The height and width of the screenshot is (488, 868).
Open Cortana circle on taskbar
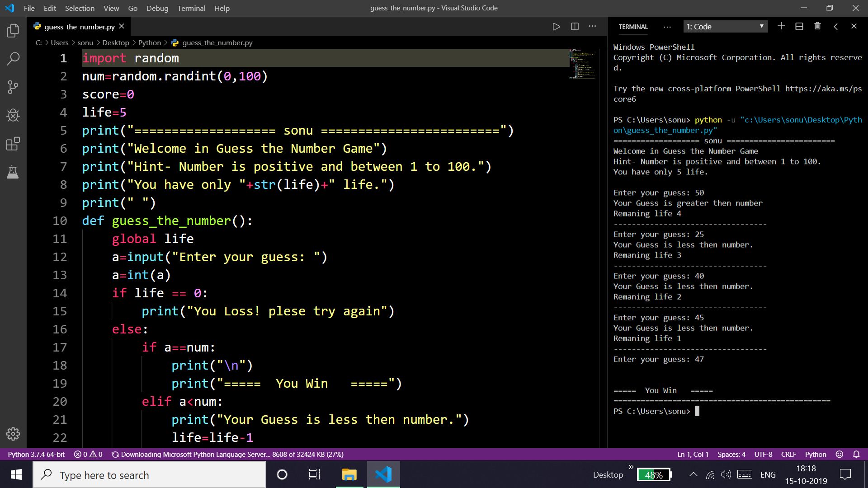[x=282, y=474]
